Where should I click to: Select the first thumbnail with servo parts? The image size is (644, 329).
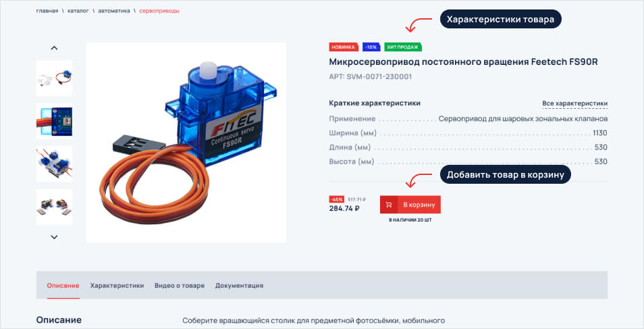(x=54, y=78)
